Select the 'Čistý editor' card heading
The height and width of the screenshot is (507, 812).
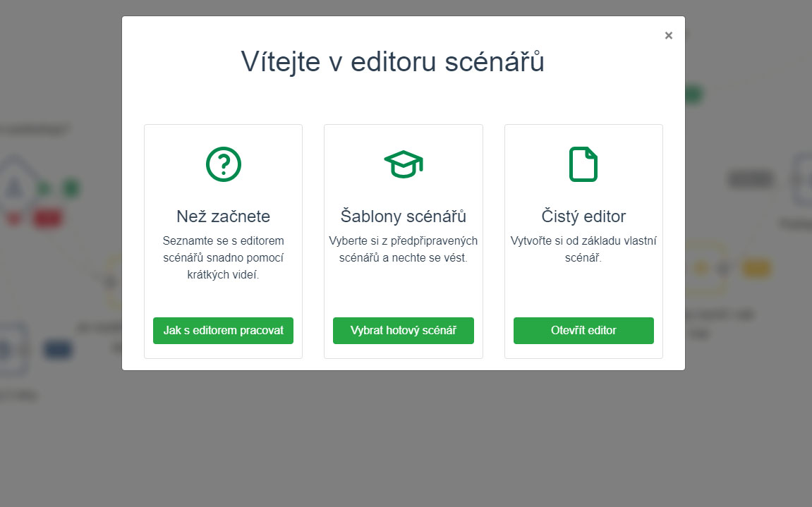583,216
